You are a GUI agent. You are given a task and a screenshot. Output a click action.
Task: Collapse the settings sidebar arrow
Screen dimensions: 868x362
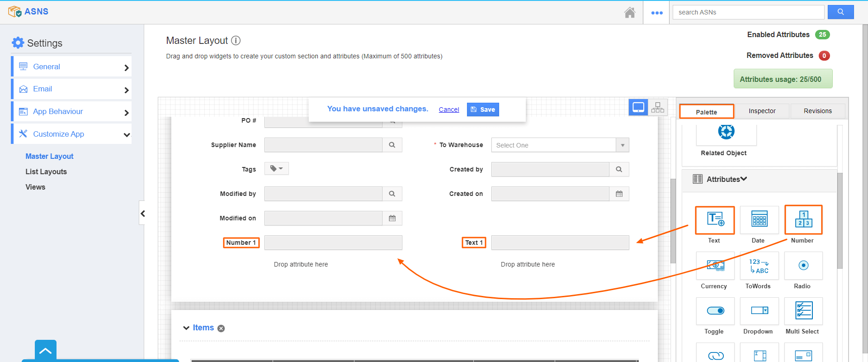142,213
